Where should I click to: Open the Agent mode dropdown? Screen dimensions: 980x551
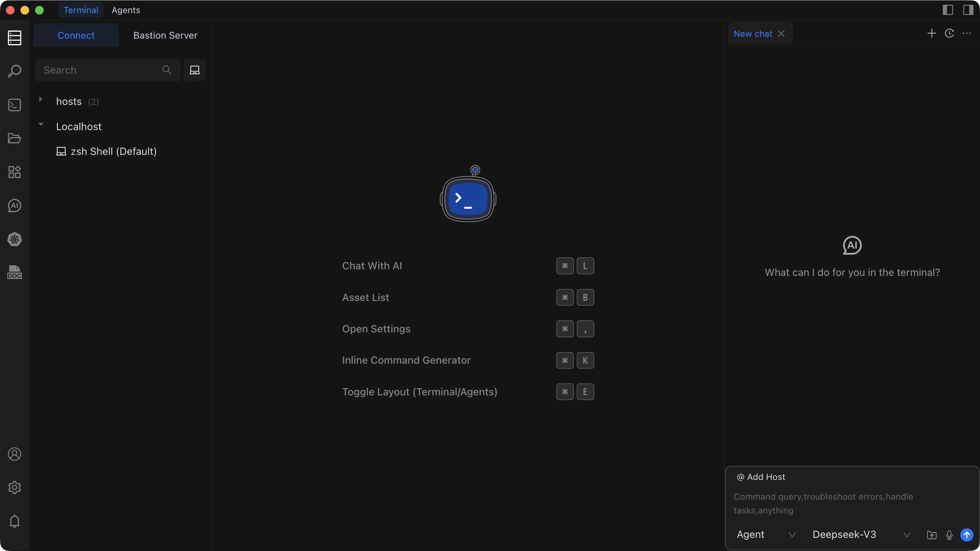coord(765,534)
